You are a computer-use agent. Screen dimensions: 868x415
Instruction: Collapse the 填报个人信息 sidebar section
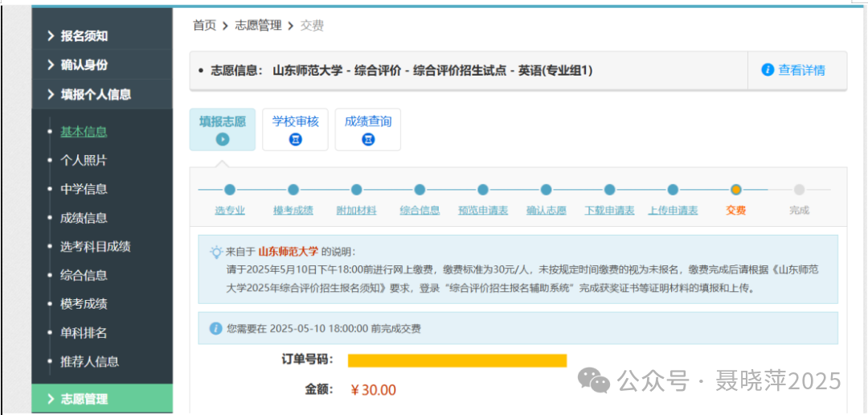(102, 94)
